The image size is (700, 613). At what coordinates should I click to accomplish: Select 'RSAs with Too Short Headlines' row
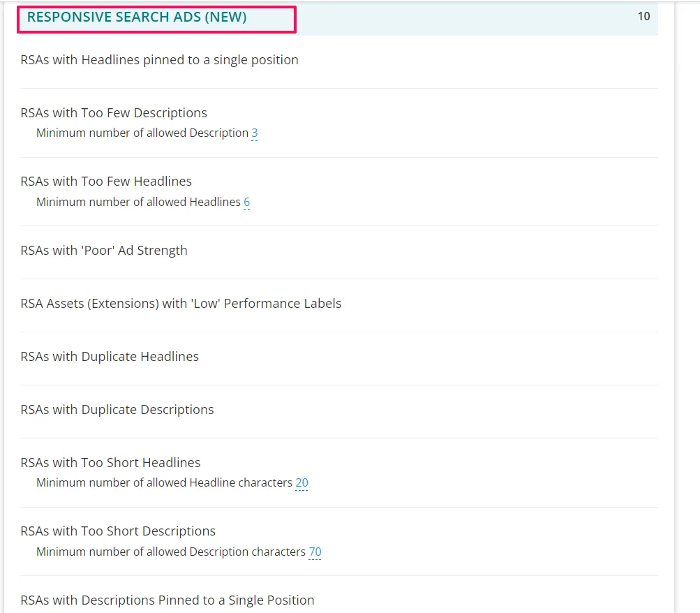coord(111,462)
